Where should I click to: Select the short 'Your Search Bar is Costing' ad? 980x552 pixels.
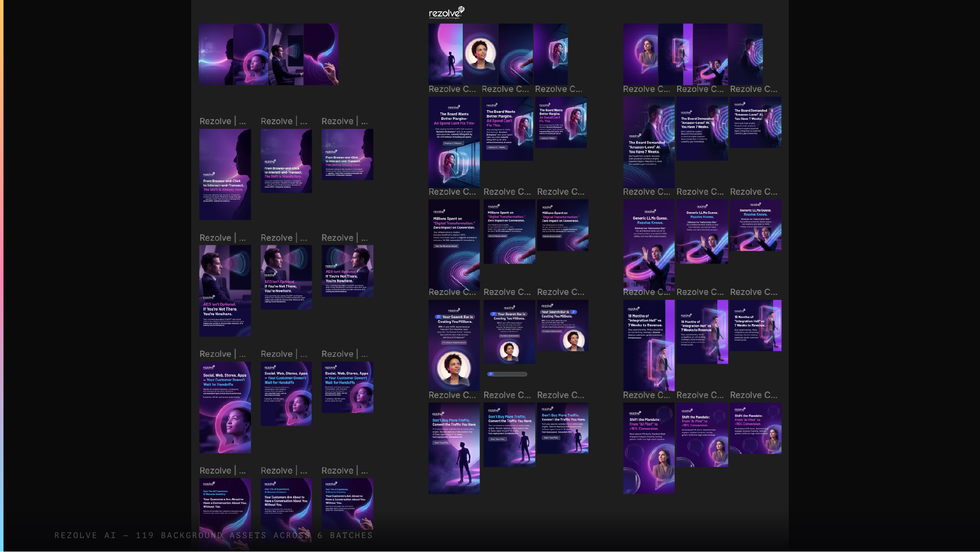pos(562,325)
